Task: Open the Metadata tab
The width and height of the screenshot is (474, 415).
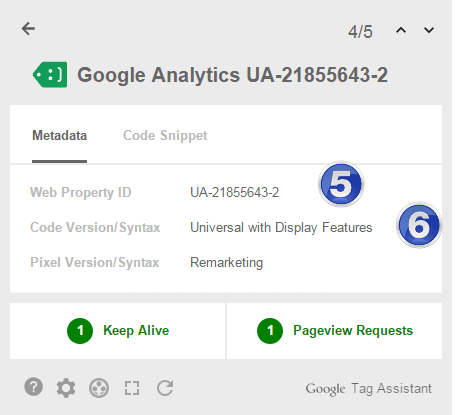Action: [59, 136]
